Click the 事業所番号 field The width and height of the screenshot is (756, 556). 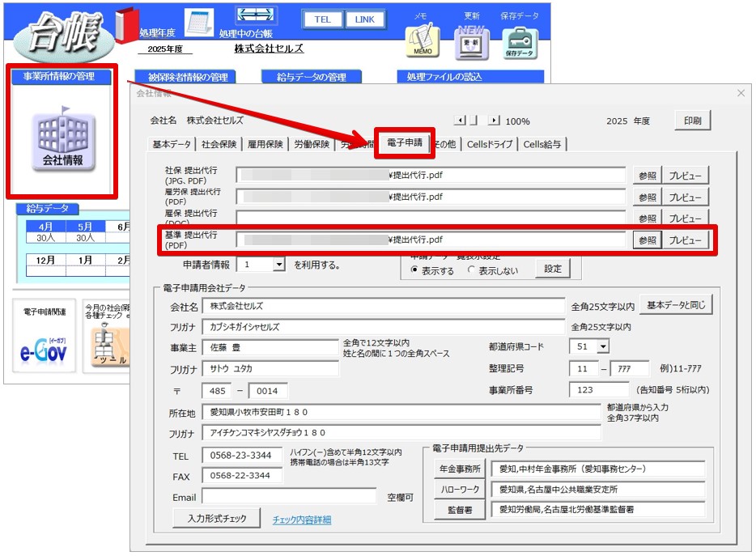pyautogui.click(x=599, y=389)
